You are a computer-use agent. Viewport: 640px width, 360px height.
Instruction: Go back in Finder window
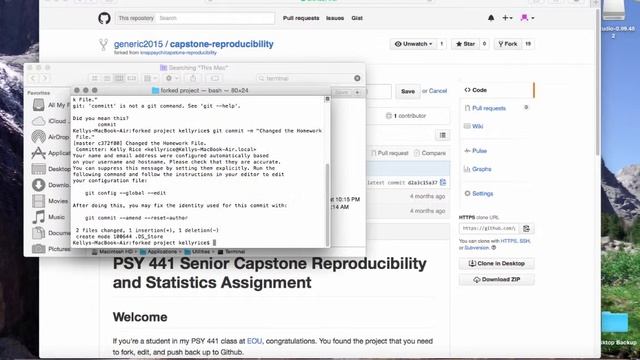33,78
